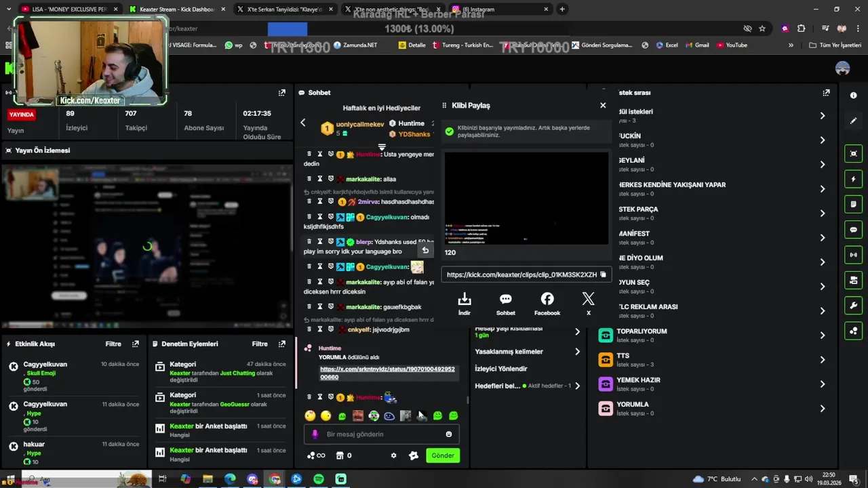Open the x.com status link in chat
Viewport: 868px width, 488px height.
tap(387, 373)
